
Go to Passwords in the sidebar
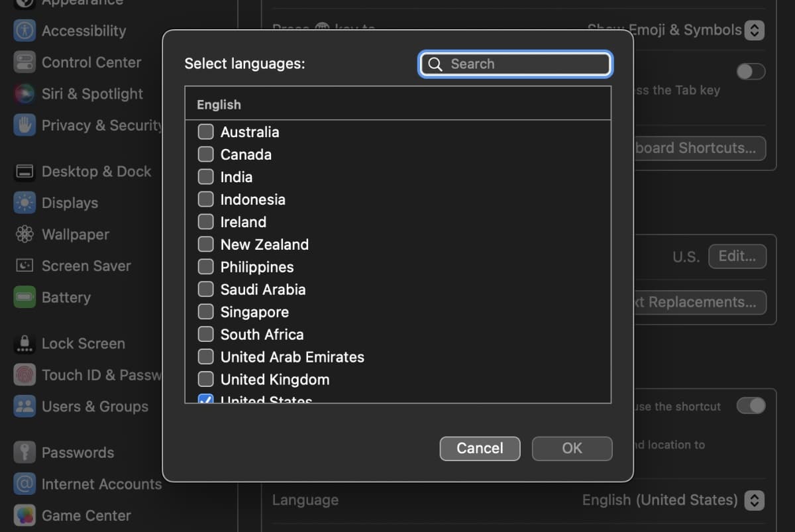click(78, 453)
